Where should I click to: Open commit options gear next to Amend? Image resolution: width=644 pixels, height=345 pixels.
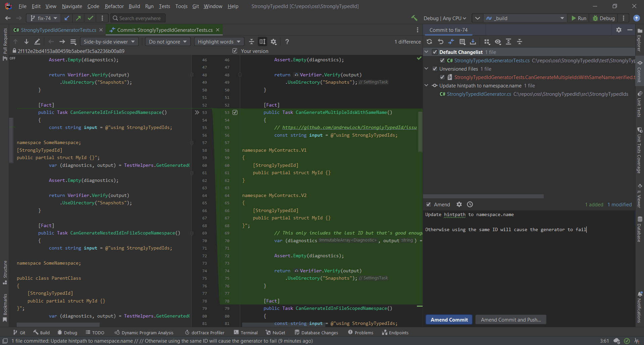[459, 204]
